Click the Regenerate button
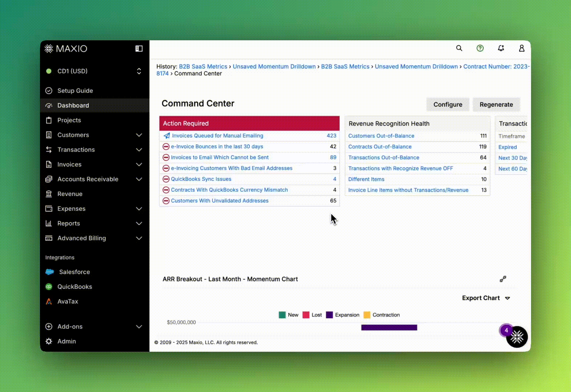571x392 pixels. click(496, 105)
